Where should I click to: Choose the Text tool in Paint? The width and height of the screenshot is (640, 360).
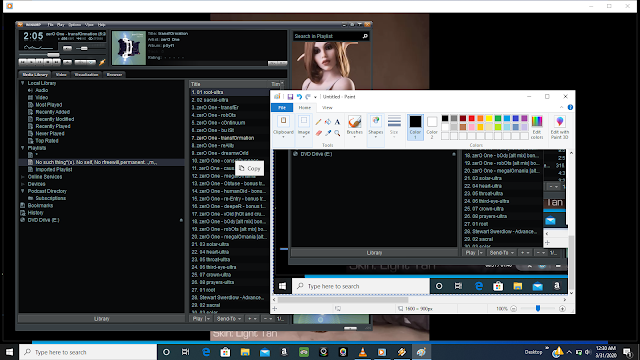pyautogui.click(x=337, y=122)
